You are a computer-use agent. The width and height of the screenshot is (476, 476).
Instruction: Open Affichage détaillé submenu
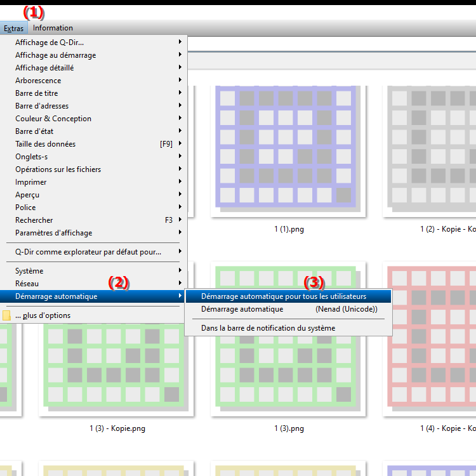93,68
